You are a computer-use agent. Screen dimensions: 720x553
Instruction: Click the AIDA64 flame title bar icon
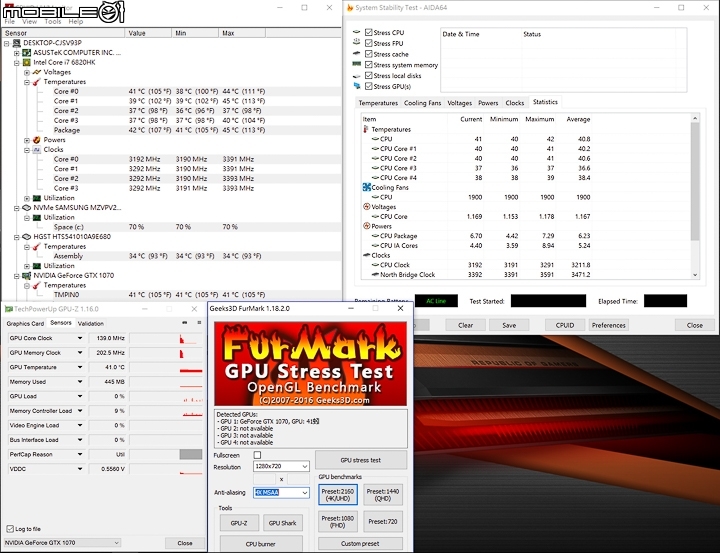click(350, 8)
